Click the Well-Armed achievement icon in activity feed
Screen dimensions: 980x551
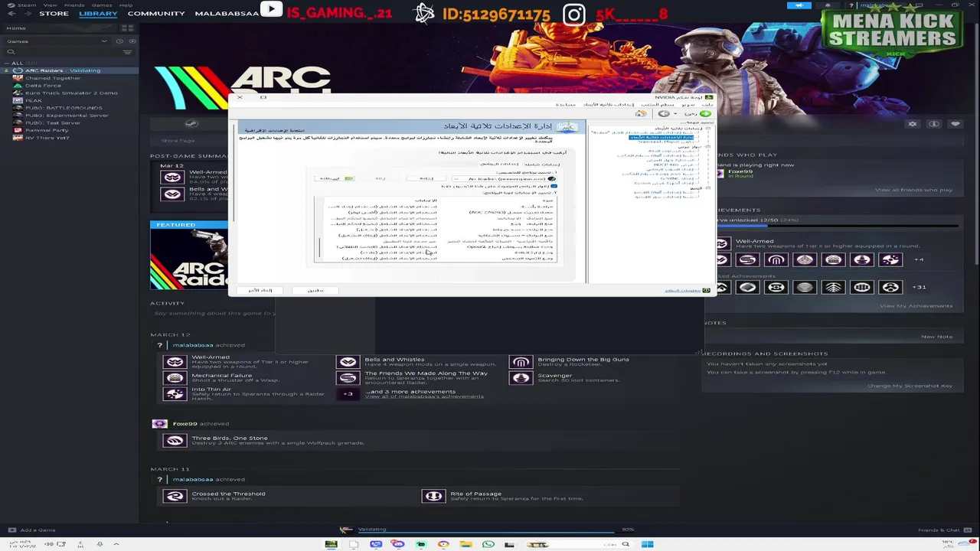[175, 361]
